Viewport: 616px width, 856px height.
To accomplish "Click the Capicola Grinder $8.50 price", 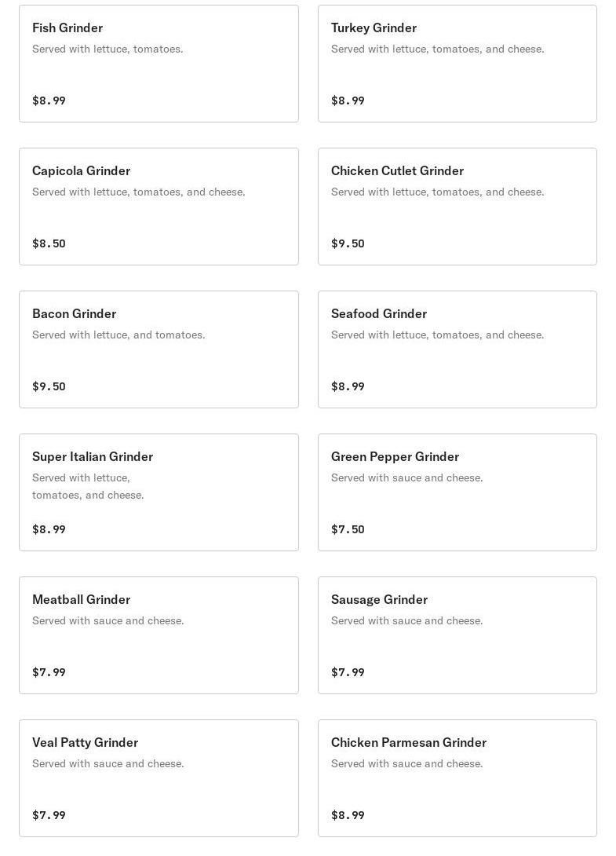I will tap(49, 243).
